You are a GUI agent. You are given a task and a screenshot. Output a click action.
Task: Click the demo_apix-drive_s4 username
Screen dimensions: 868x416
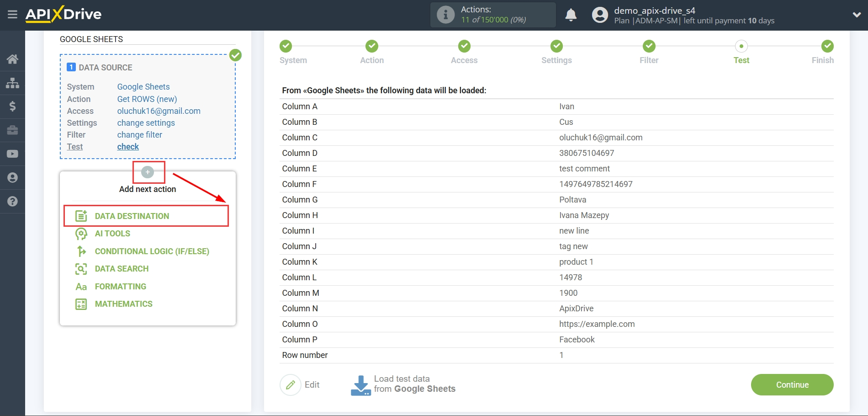655,11
